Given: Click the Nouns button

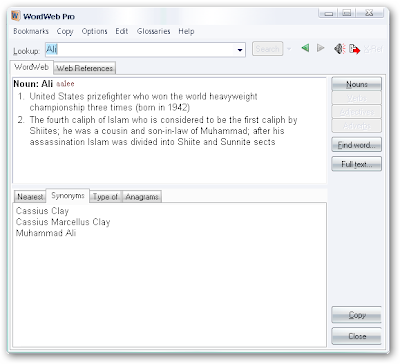Looking at the screenshot, I should 356,84.
